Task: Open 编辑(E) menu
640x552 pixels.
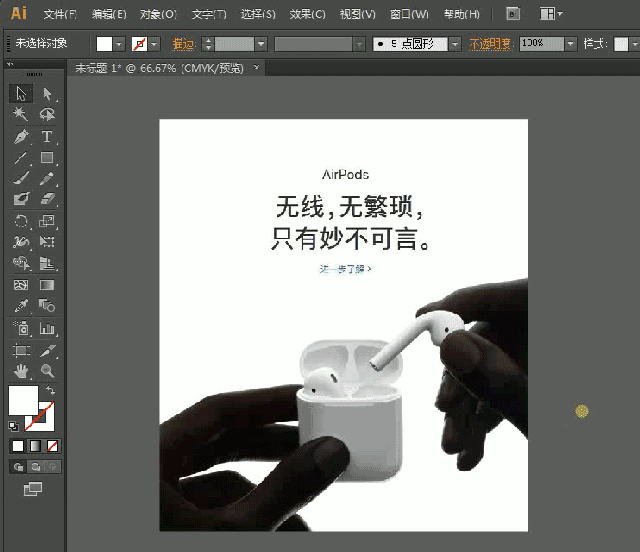Action: [109, 14]
